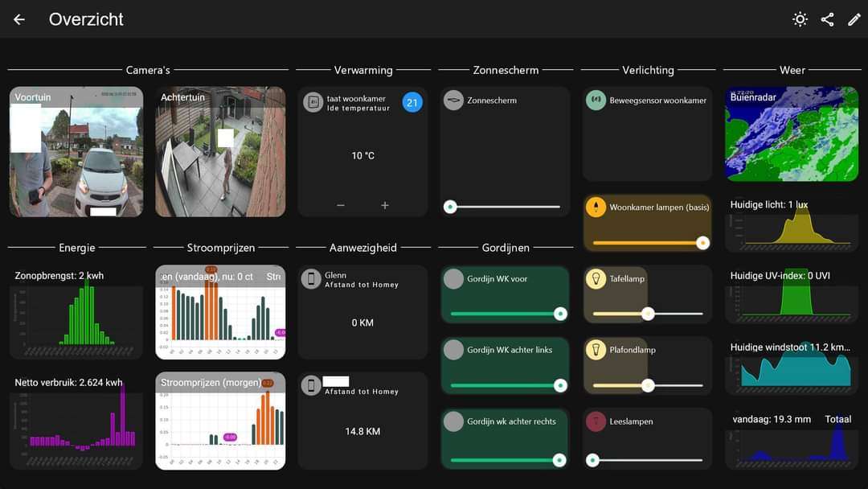Open today's Stroomprijzen (vandaag) chart

coord(221,312)
